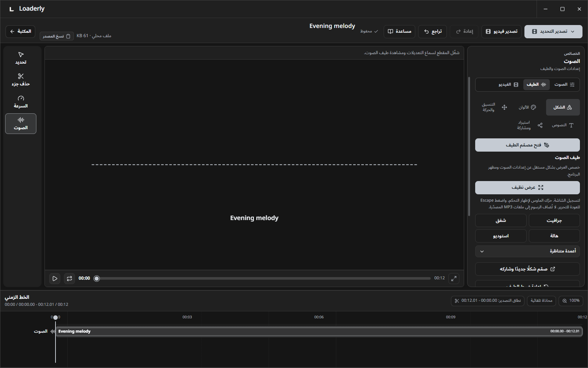The image size is (588, 368).
Task: Switch to الطيف spectrum tab
Action: click(x=536, y=85)
